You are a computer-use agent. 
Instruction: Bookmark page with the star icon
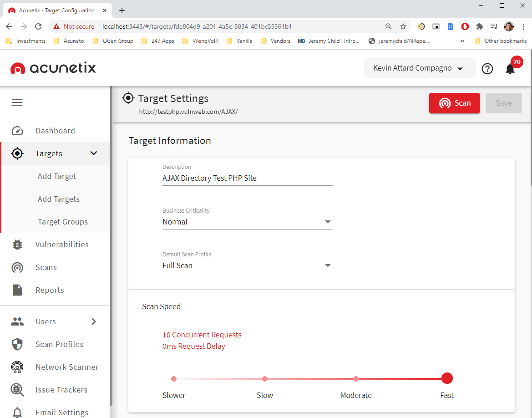tap(403, 26)
